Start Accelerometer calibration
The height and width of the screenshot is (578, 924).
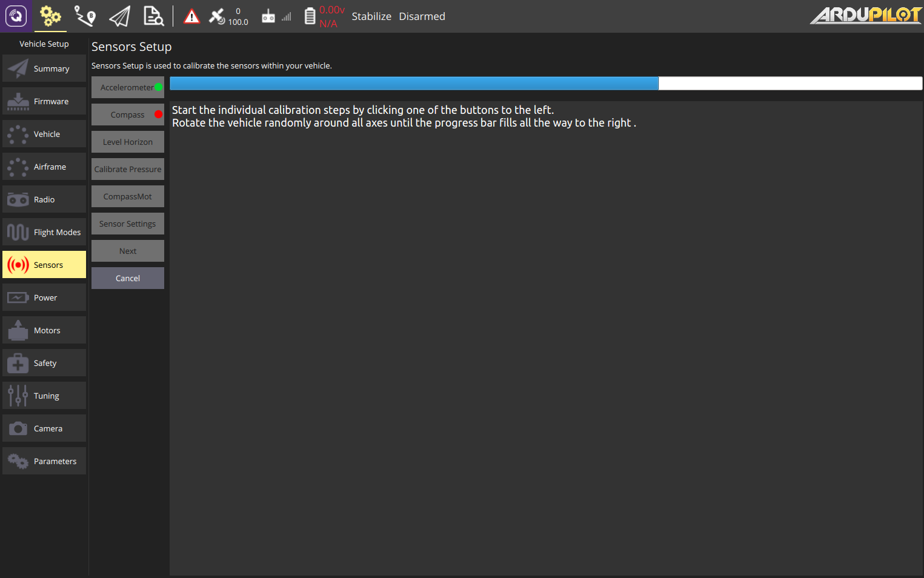128,87
